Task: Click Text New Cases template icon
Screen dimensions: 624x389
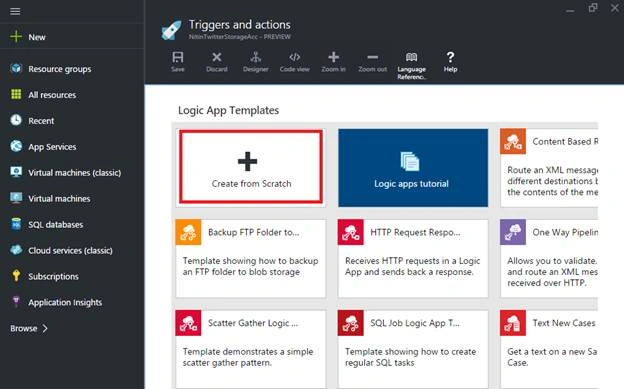Action: tap(513, 323)
